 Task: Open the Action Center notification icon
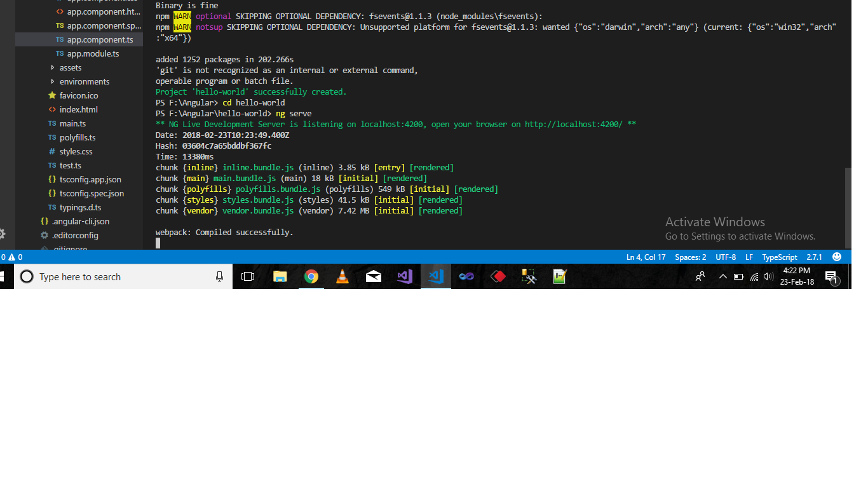point(831,276)
